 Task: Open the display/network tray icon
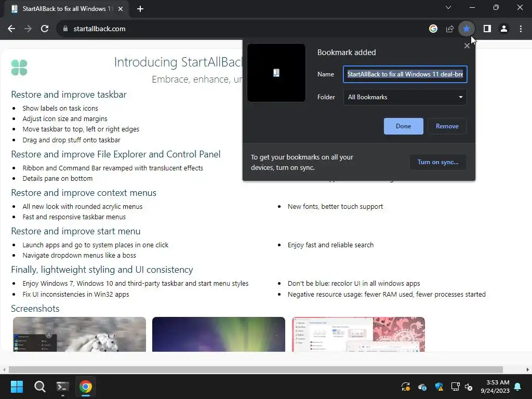tap(455, 387)
